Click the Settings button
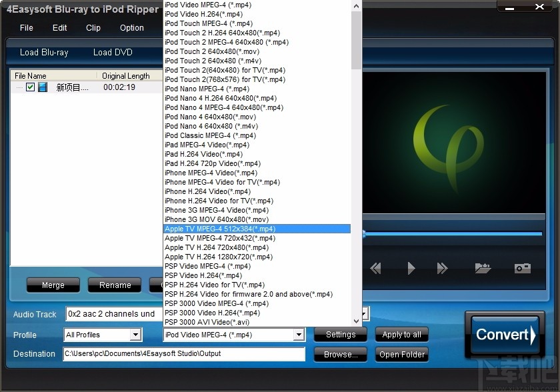The height and width of the screenshot is (392, 560). tap(340, 335)
